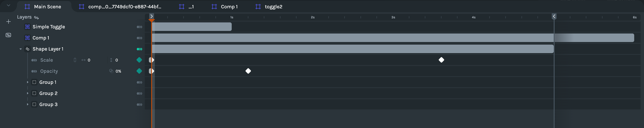Click the add layer plus icon
This screenshot has height=128, width=644.
[9, 22]
